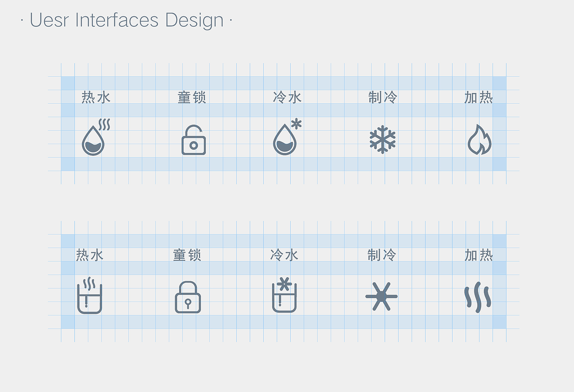574x392 pixels.
Task: Select the detailed snowflake icon
Action: pyautogui.click(x=383, y=139)
